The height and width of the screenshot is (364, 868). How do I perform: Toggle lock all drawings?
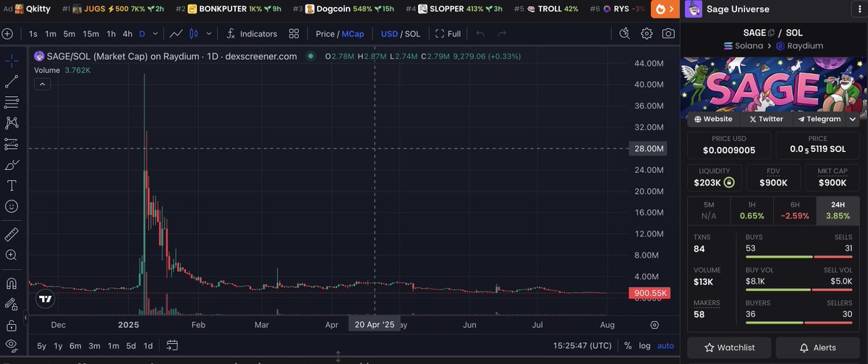[x=12, y=325]
